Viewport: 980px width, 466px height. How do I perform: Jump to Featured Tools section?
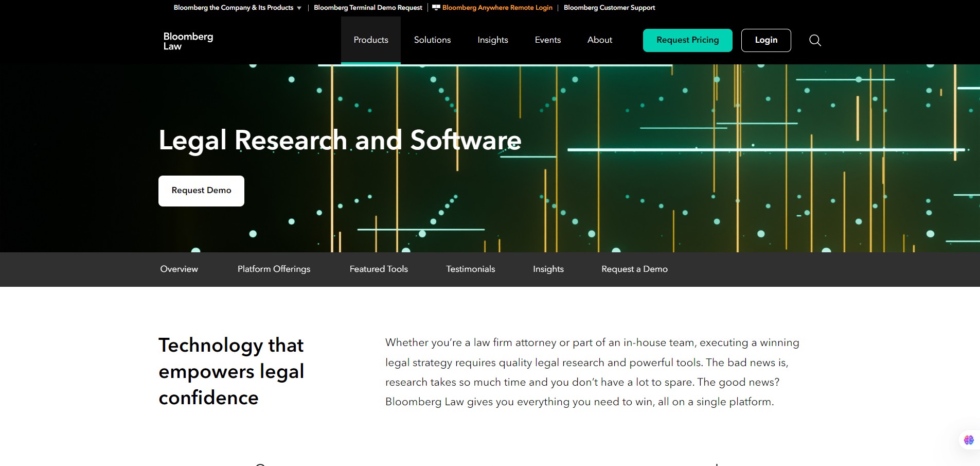pos(379,269)
